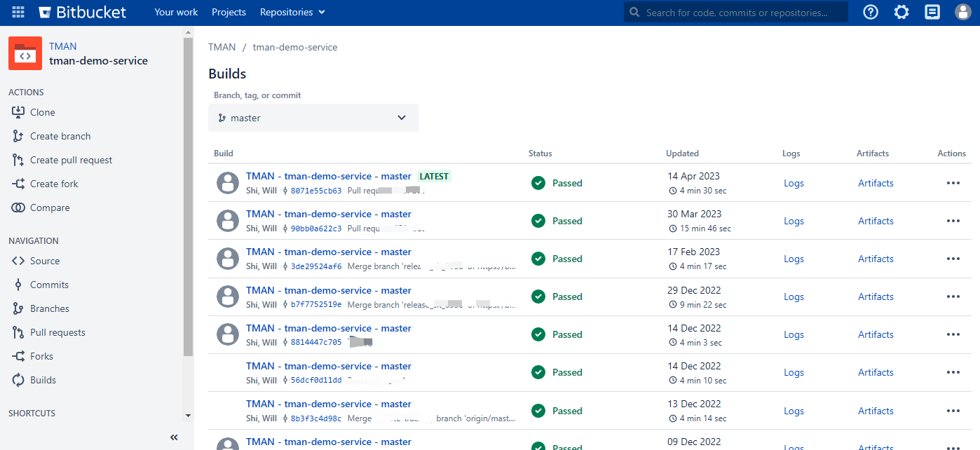Click author avatar of the LATEST build
Image resolution: width=980 pixels, height=450 pixels.
click(x=227, y=183)
